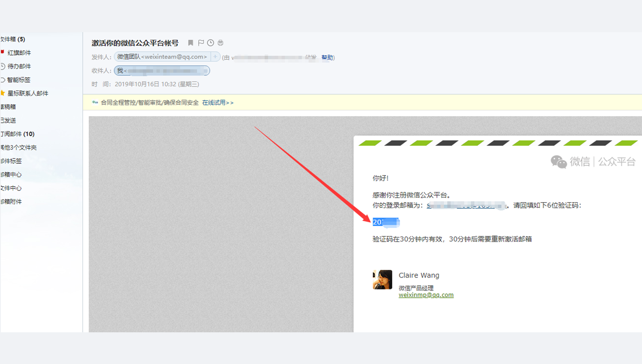This screenshot has width=642, height=364.
Task: Click the recipient chip starting with 我
Action: pos(162,71)
